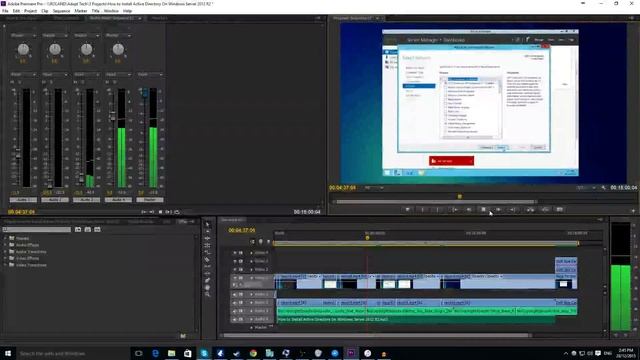Click Go to Out in Program monitor
The image size is (640, 360).
[x=513, y=209]
